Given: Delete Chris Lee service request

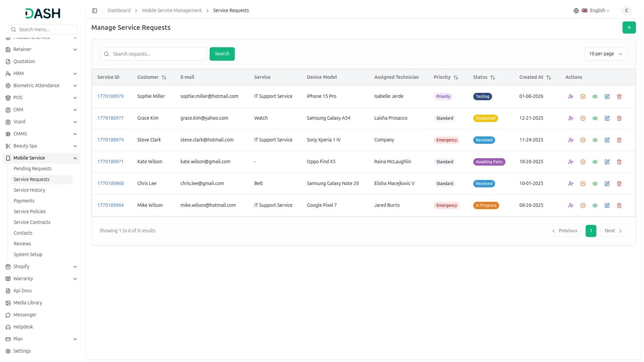Looking at the screenshot, I should [x=619, y=184].
